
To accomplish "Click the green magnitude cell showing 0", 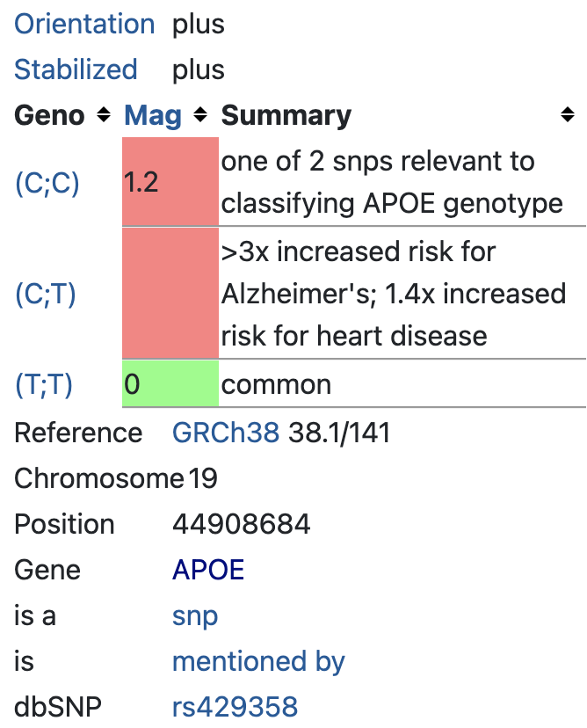I will pos(170,384).
